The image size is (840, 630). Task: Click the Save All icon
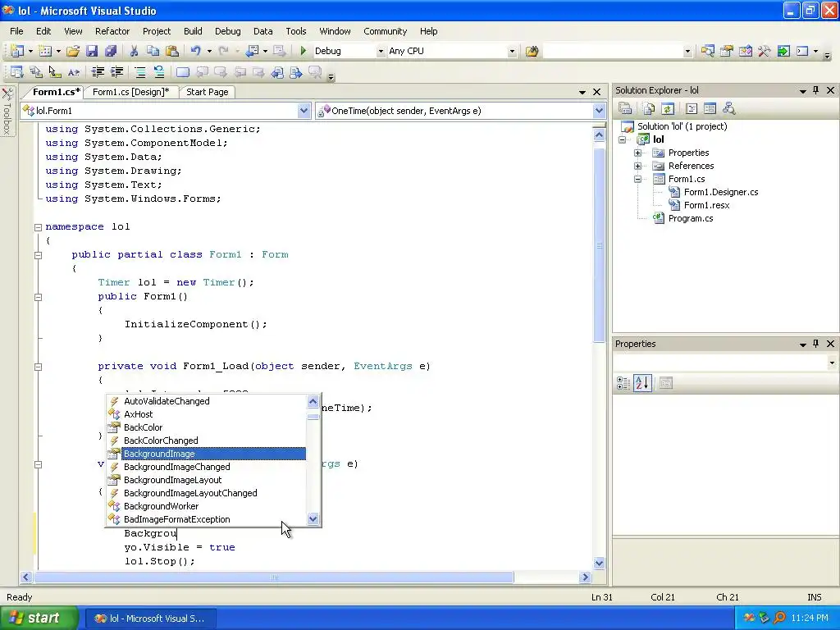(111, 51)
